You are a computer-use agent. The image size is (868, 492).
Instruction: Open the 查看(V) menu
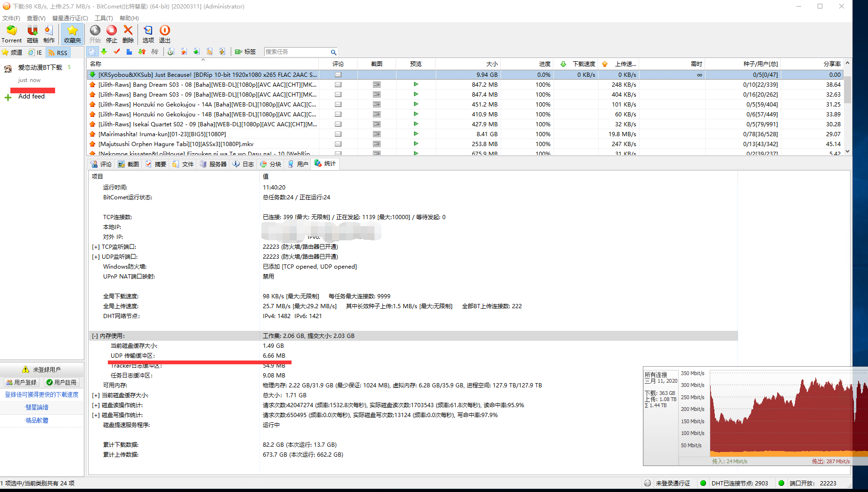click(36, 18)
